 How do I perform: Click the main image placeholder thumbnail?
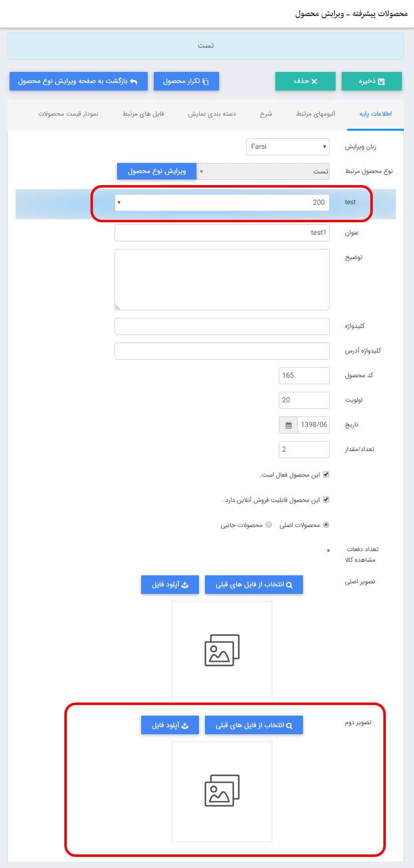(222, 651)
